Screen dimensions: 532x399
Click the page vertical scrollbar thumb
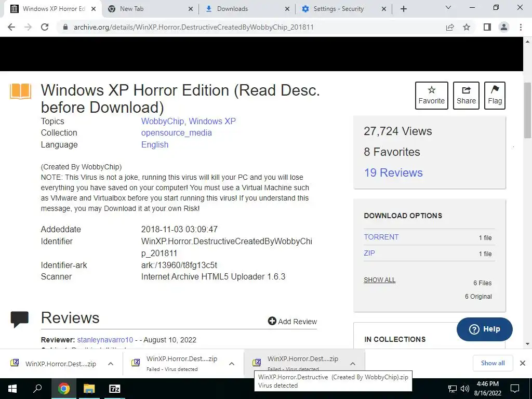tap(528, 110)
